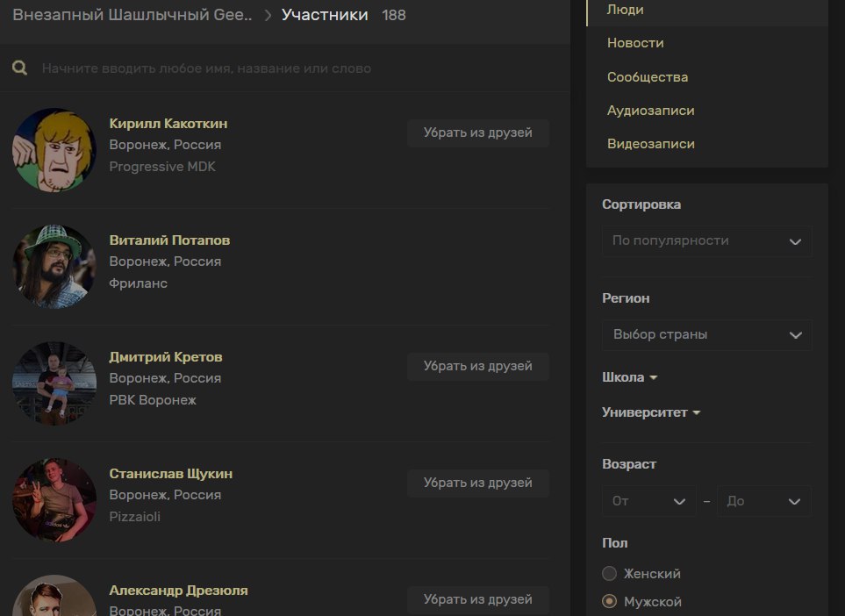
Task: Open Кирилл Какоткин's avatar
Action: (x=54, y=150)
